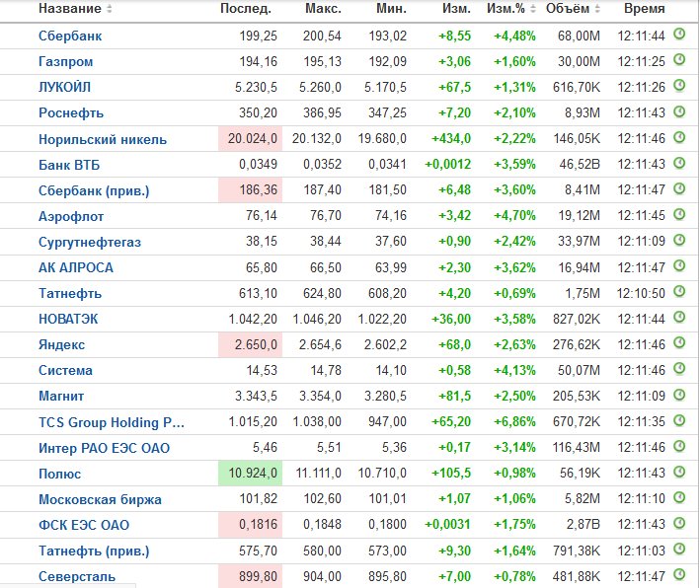
Task: Click the Макс. column header
Action: 323,9
